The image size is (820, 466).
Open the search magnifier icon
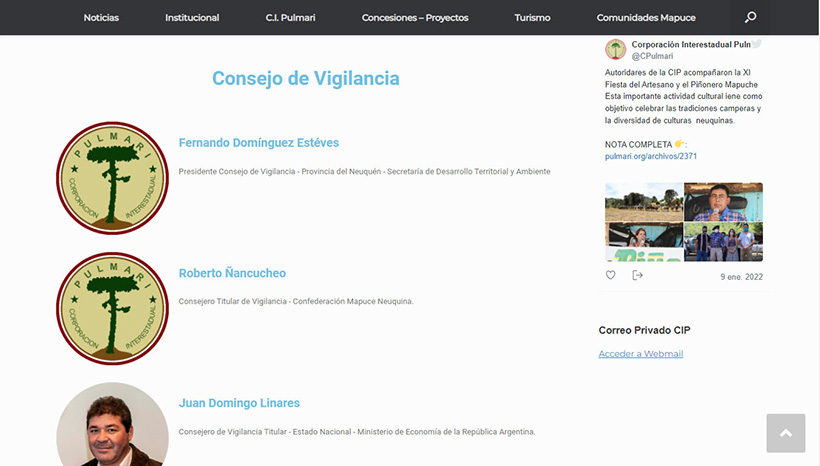pos(750,17)
